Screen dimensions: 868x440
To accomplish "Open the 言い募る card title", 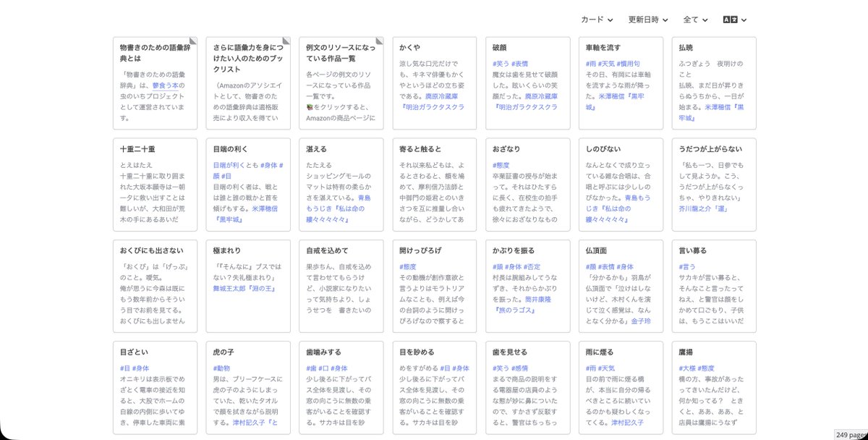I will 692,250.
